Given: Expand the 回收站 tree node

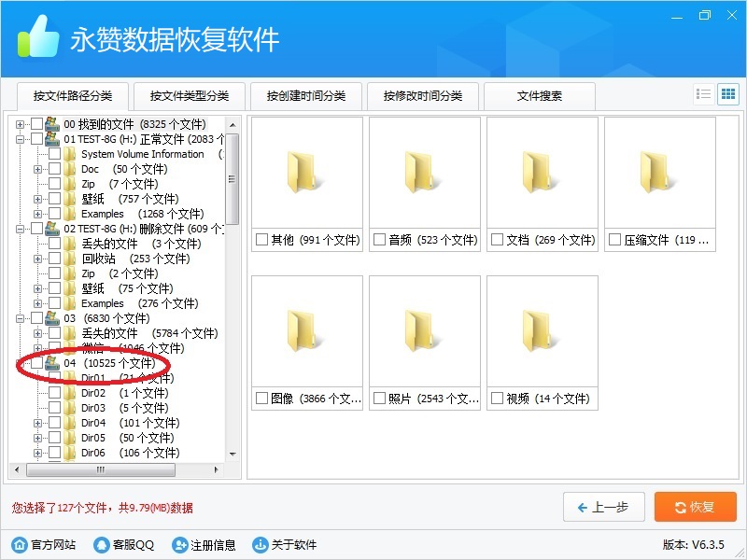Looking at the screenshot, I should (38, 259).
